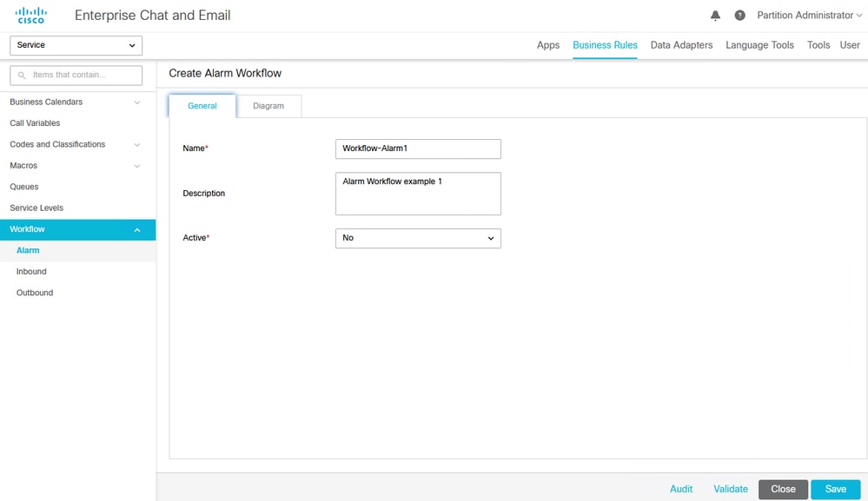This screenshot has width=868, height=501.
Task: Open the User menu
Action: [x=850, y=45]
